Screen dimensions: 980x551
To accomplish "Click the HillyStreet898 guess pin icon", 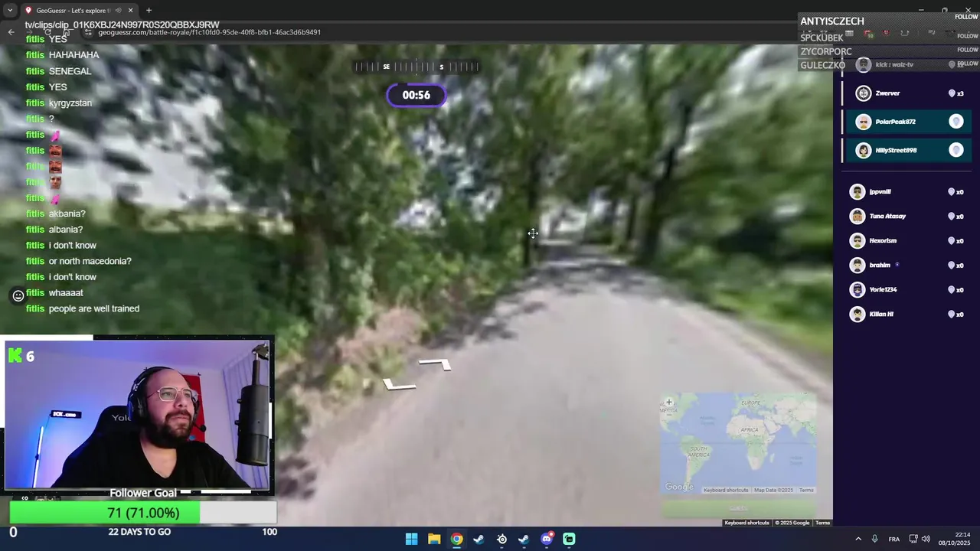I will click(955, 150).
